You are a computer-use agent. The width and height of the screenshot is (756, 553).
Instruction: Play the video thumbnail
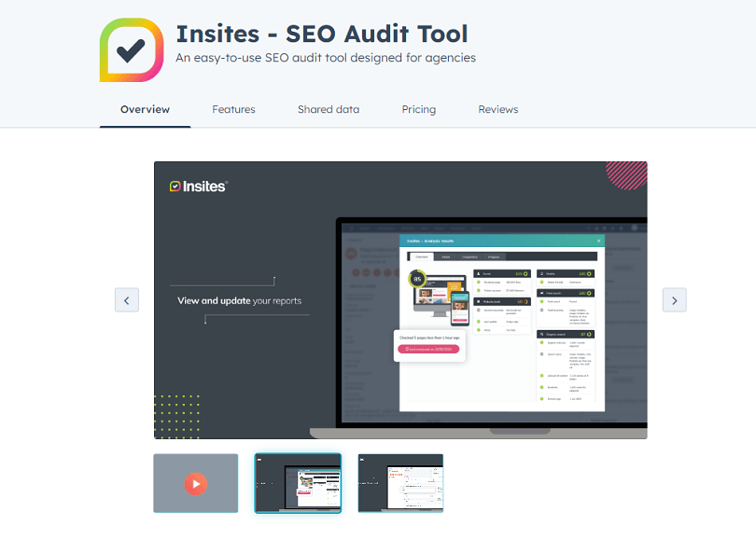click(x=196, y=483)
